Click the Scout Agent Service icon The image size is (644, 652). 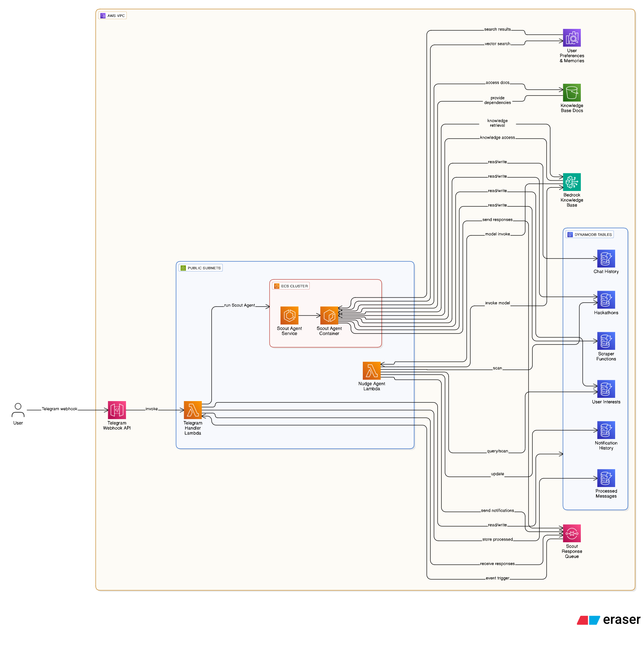(x=290, y=314)
